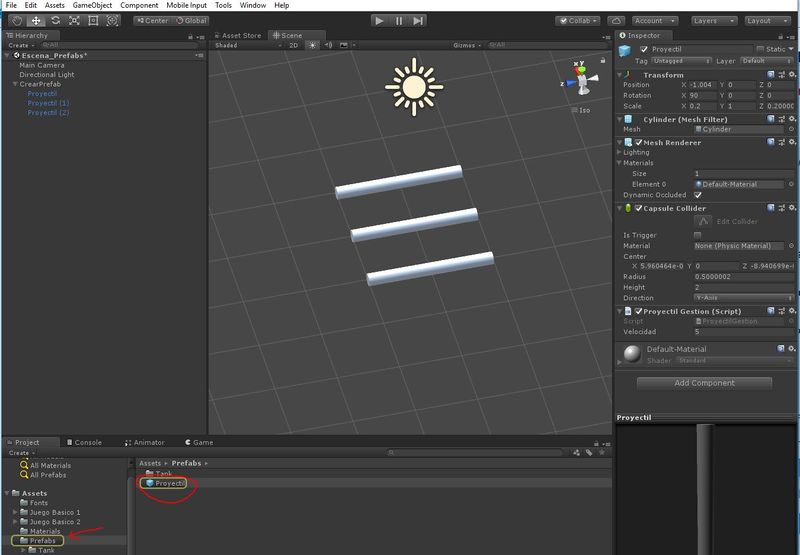Toggle Capsule Collider enabled checkbox
The image size is (800, 555).
[x=638, y=208]
